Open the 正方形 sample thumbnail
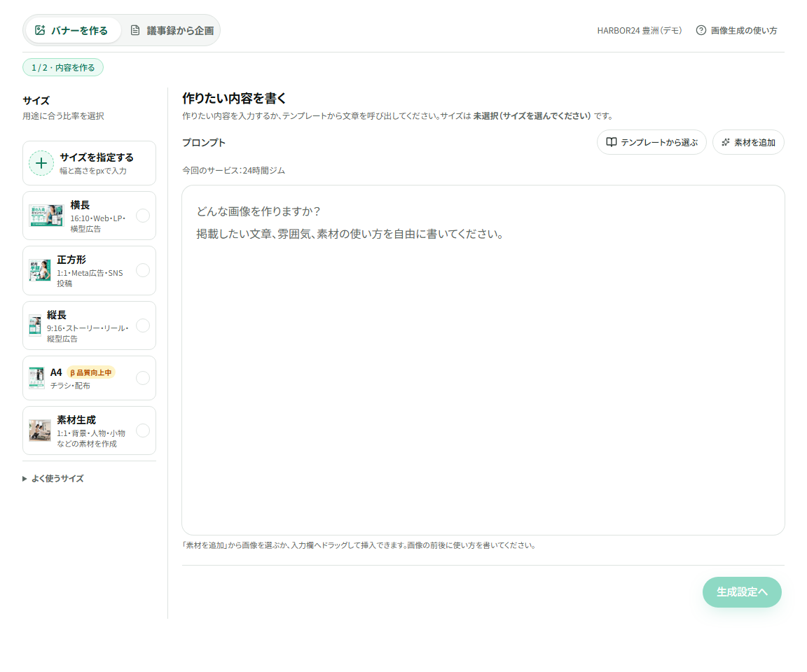The height and width of the screenshot is (672, 807). click(x=40, y=270)
